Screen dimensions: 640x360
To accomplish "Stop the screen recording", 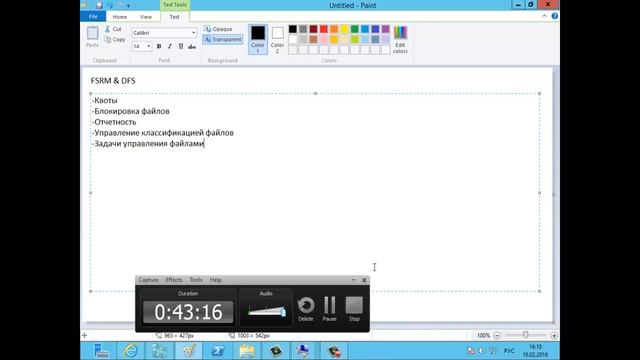I will pyautogui.click(x=354, y=309).
